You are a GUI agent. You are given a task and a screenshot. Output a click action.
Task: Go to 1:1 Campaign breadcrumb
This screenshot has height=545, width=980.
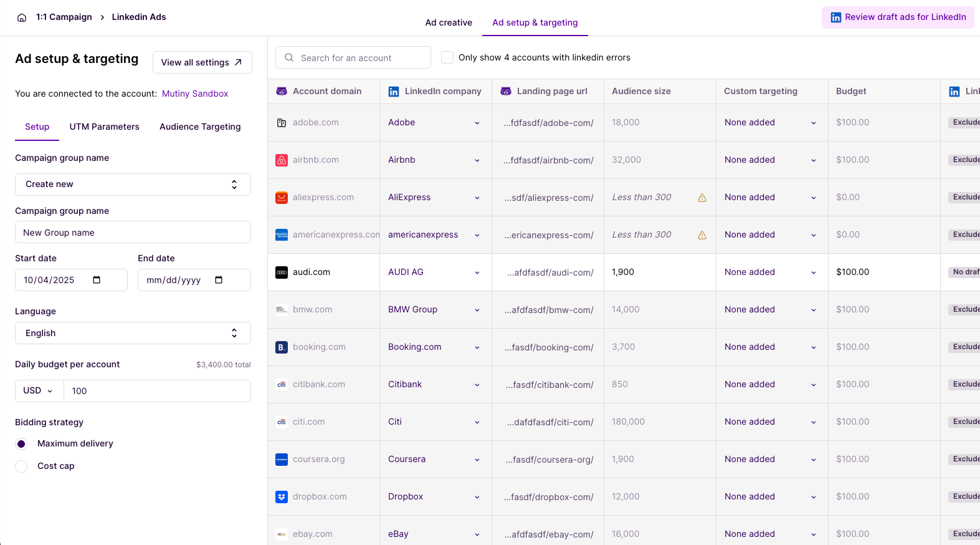64,17
